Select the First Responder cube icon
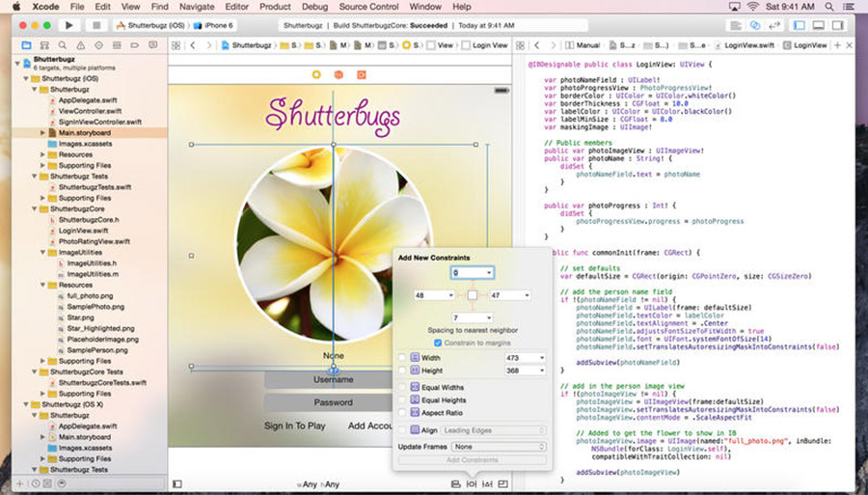 click(339, 74)
